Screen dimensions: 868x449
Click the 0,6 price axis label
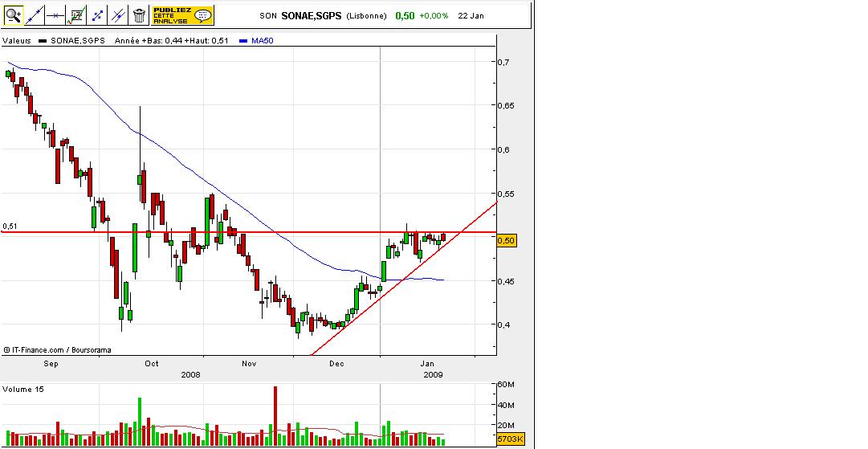[503, 149]
